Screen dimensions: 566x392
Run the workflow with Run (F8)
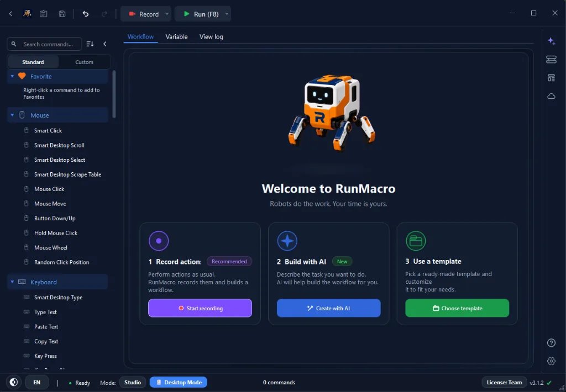click(201, 14)
